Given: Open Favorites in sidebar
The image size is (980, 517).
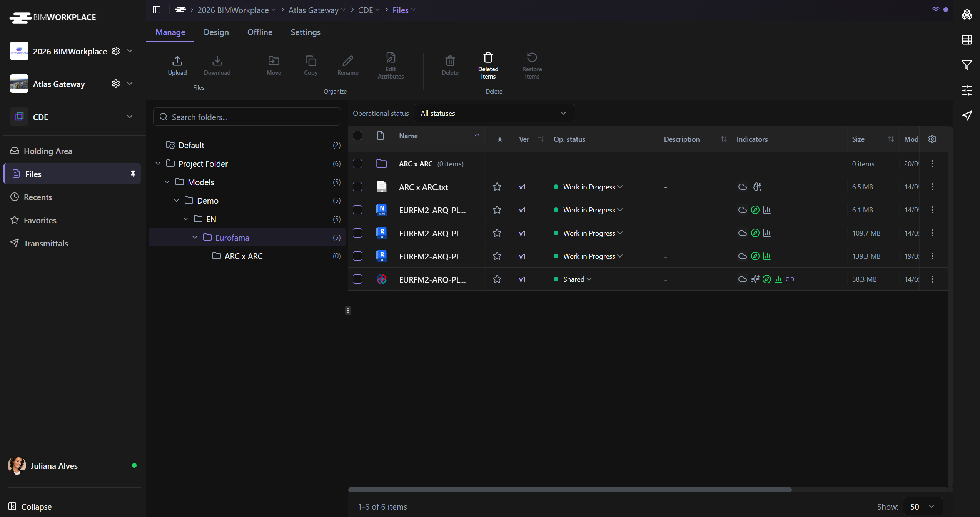Looking at the screenshot, I should 72,220.
